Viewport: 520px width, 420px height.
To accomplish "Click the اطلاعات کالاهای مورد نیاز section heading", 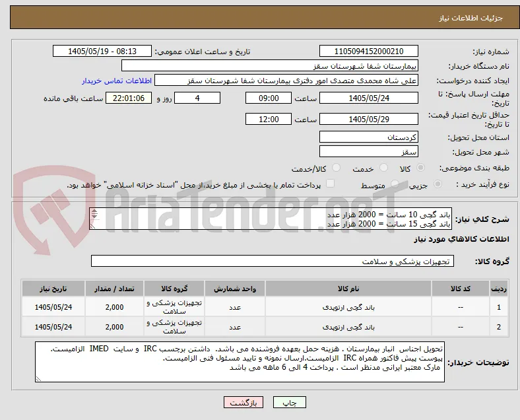I will pyautogui.click(x=461, y=239).
